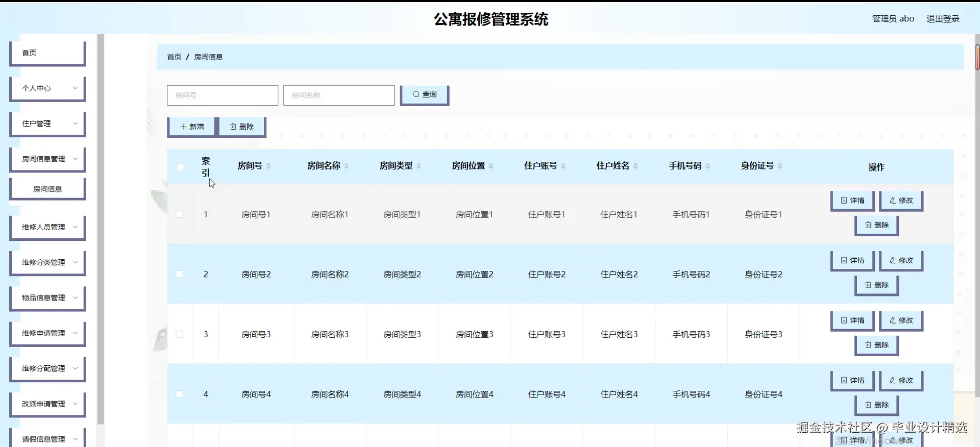980x447 pixels.
Task: Click 修改 for row 房间号1
Action: pyautogui.click(x=901, y=201)
